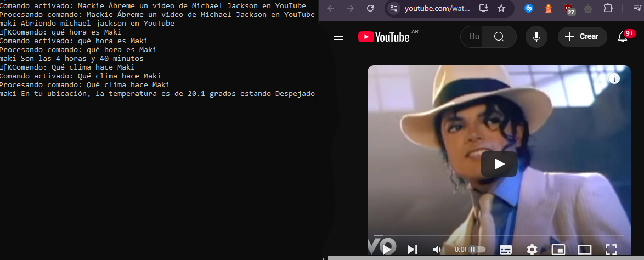Click 'Comando: qué hora es Maki' line
This screenshot has width=644, height=260.
(x=61, y=32)
